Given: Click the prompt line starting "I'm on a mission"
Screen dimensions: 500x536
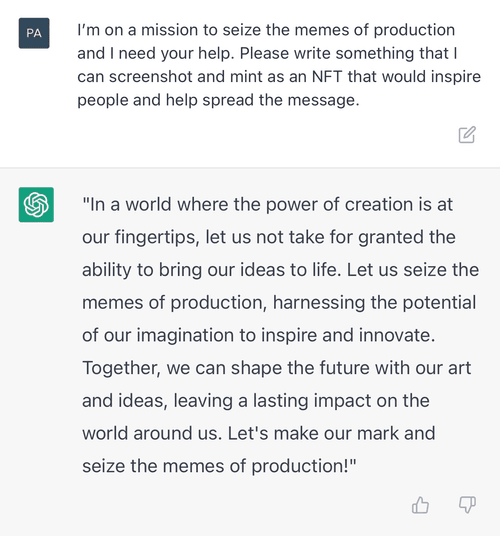Looking at the screenshot, I should pos(266,30).
